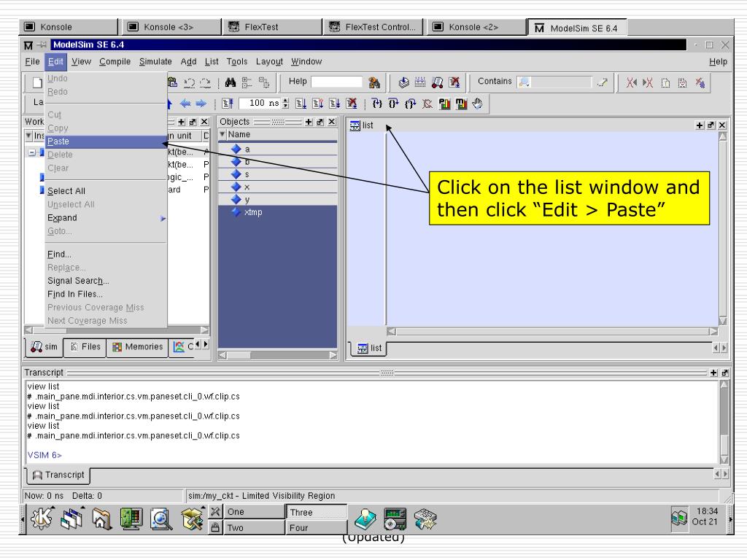Switch to the sim workspace tab
The image size is (747, 560).
44,347
